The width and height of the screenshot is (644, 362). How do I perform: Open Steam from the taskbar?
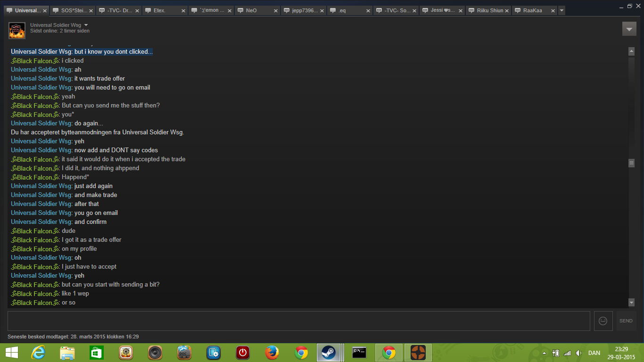click(x=329, y=353)
